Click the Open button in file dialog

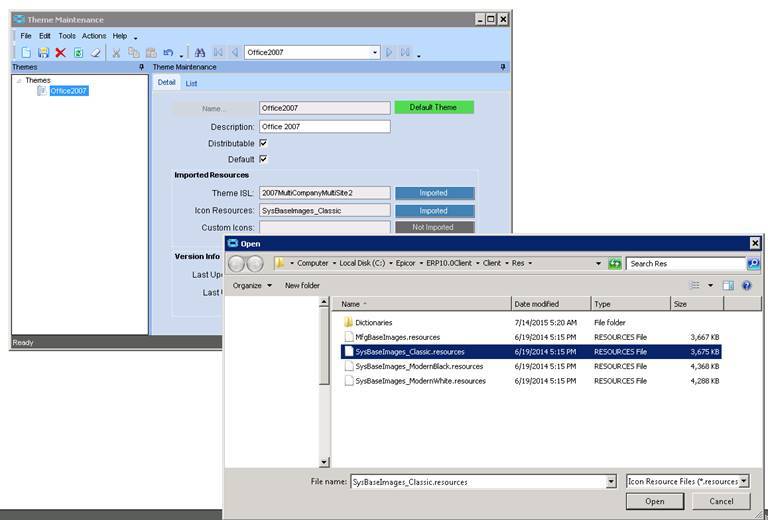pos(655,501)
